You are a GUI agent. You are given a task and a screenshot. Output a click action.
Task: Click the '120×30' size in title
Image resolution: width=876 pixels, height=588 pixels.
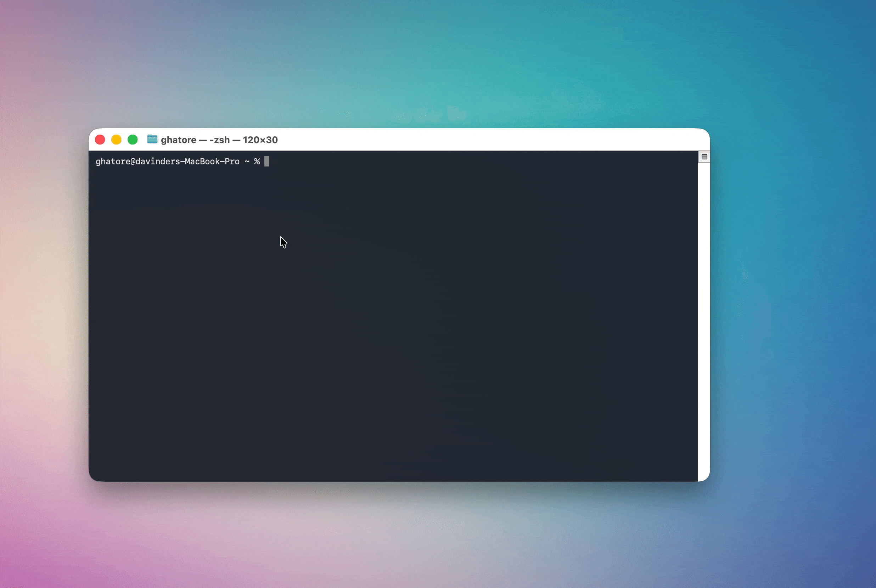click(x=260, y=140)
